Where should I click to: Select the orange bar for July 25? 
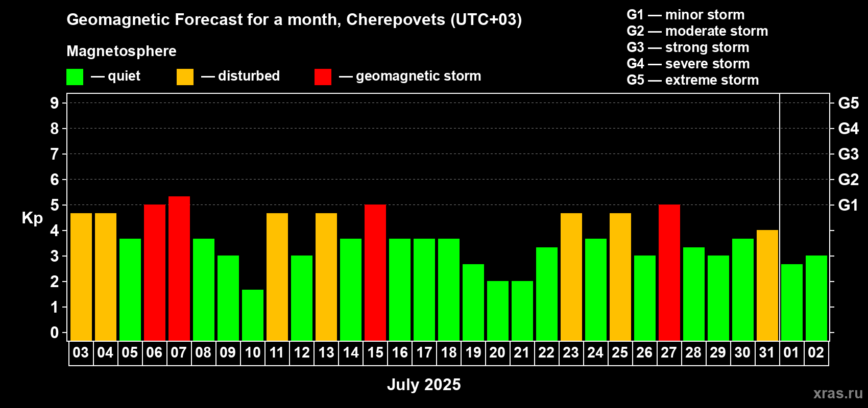click(620, 277)
